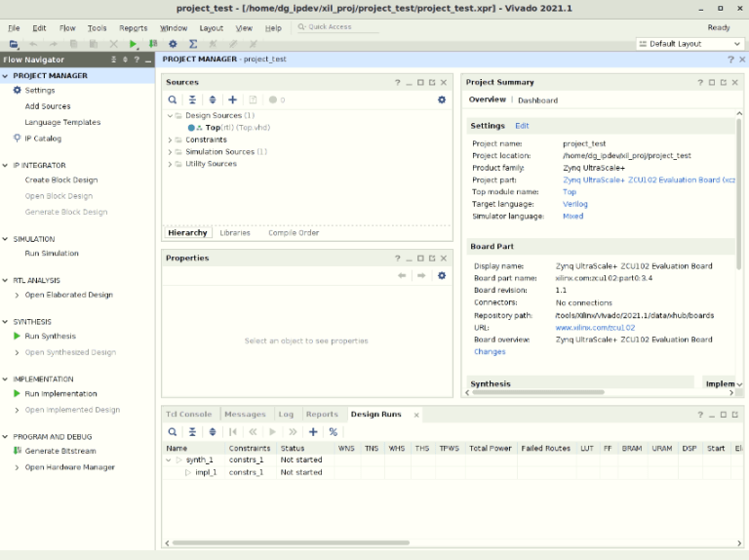The image size is (749, 560).
Task: Click Design Runs horizontal scrollbar
Action: point(291,542)
